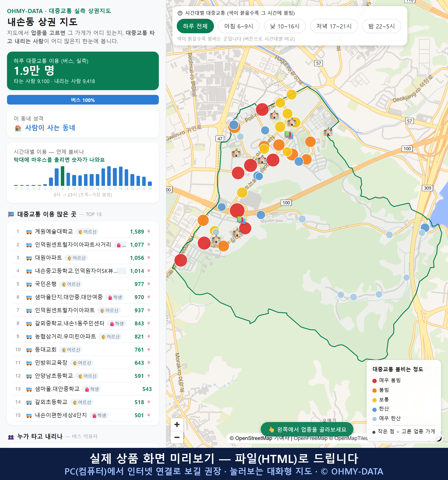The image size is (448, 480).
Task: Click the green 하루 대중교통 이용 summary card
Action: click(x=83, y=71)
